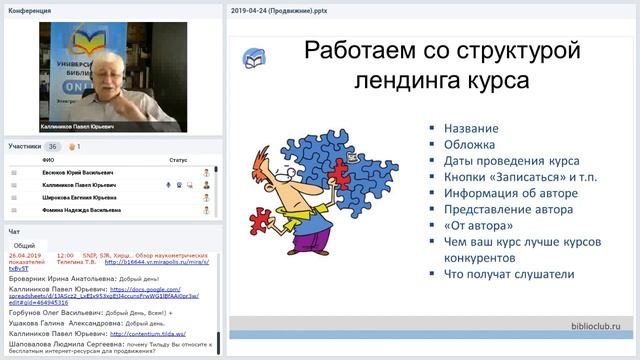Click the bullet Чем ваш курс лучше курсов
The height and width of the screenshot is (360, 640).
point(522,242)
